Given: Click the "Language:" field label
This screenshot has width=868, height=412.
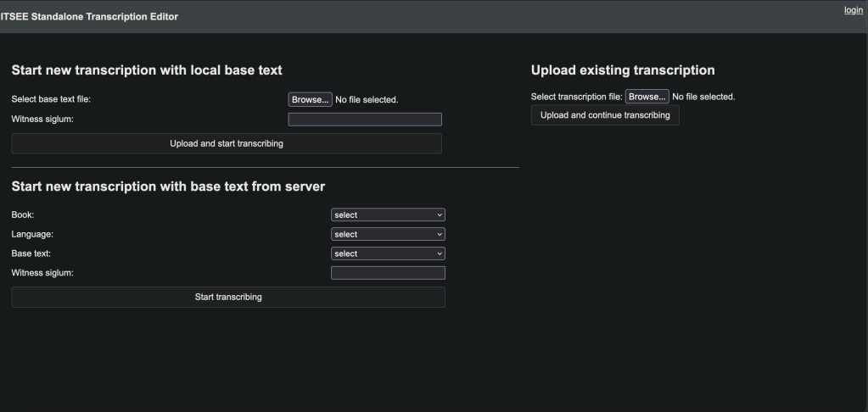Looking at the screenshot, I should point(32,234).
